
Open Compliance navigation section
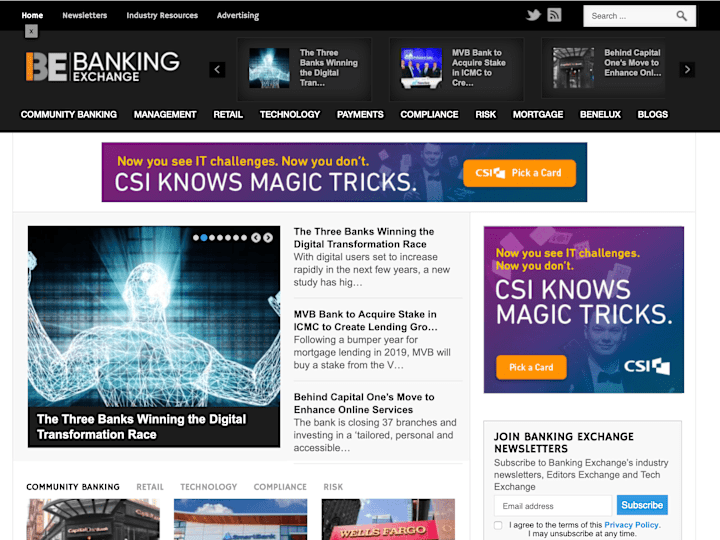coord(429,114)
